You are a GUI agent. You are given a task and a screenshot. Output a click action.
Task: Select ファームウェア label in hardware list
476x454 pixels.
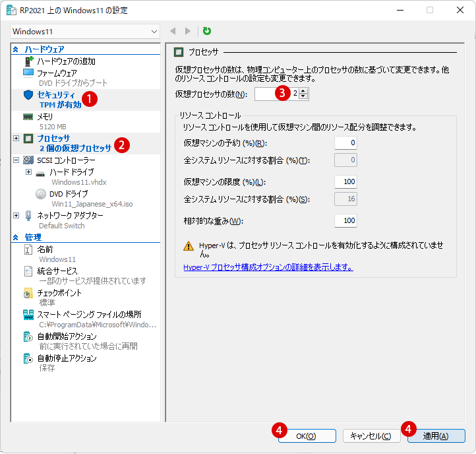click(x=57, y=73)
